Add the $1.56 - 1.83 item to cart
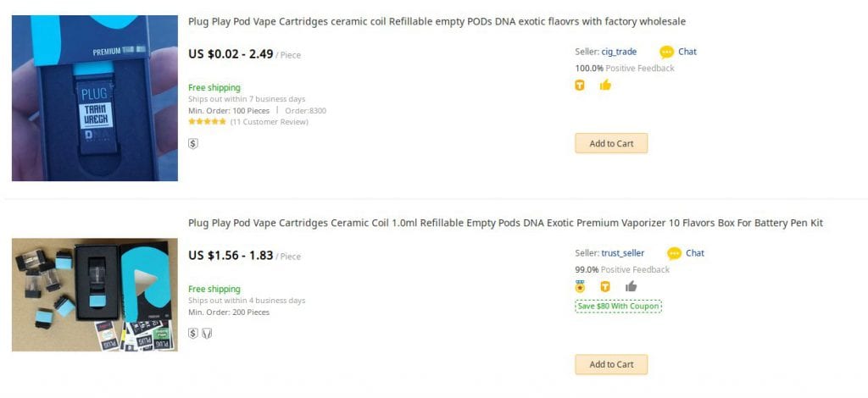 coord(611,364)
